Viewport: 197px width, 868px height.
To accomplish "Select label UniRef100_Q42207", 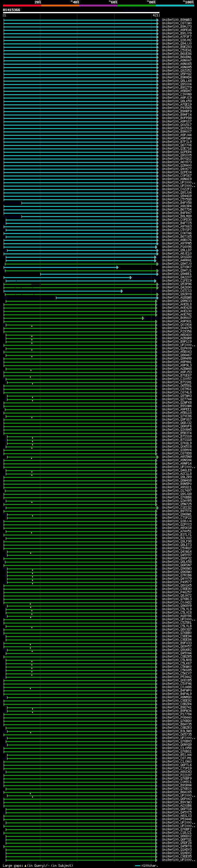I will click(x=177, y=277).
